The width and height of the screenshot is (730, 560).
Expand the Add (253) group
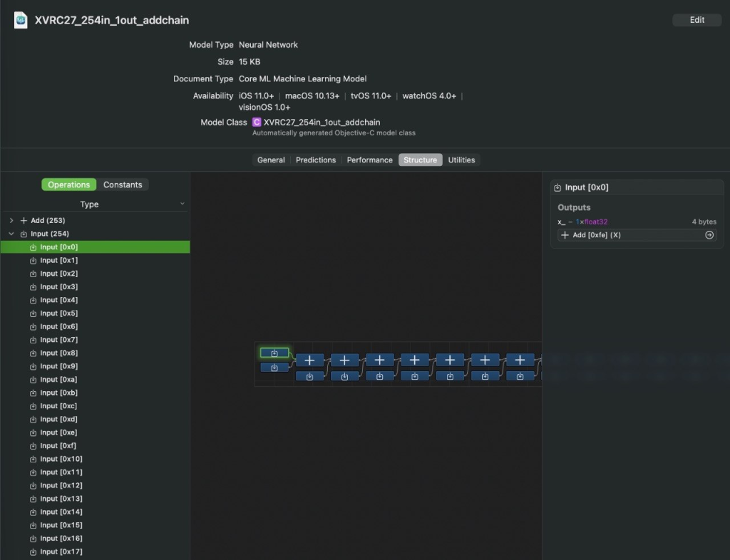(x=11, y=220)
